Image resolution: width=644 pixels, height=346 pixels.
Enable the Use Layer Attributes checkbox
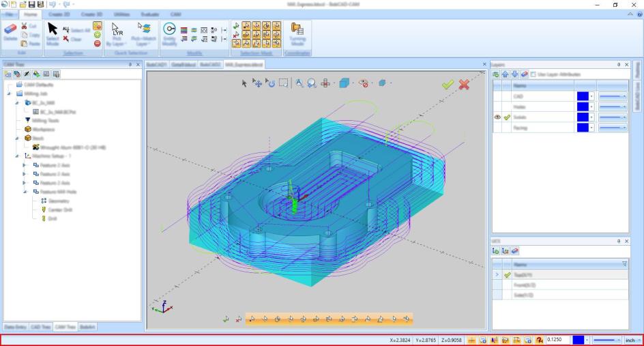[535, 73]
